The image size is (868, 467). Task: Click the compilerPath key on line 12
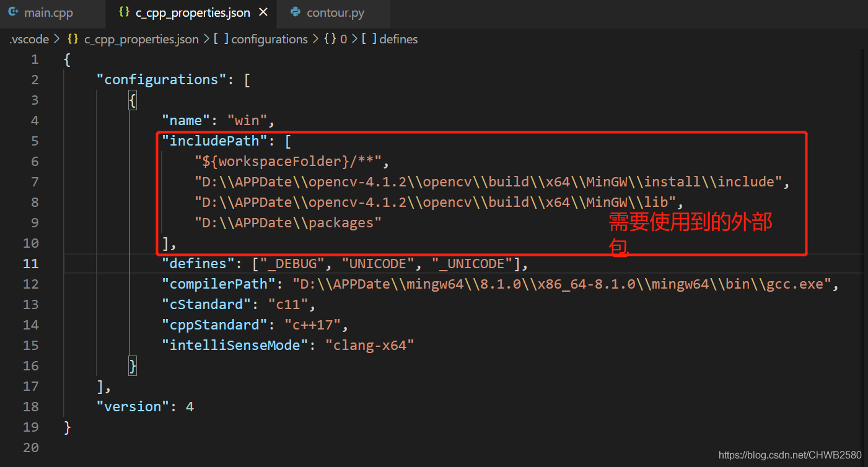pyautogui.click(x=217, y=284)
